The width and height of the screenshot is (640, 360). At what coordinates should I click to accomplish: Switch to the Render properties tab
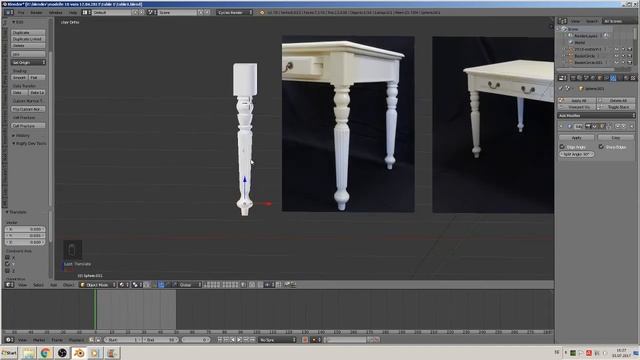pos(573,78)
